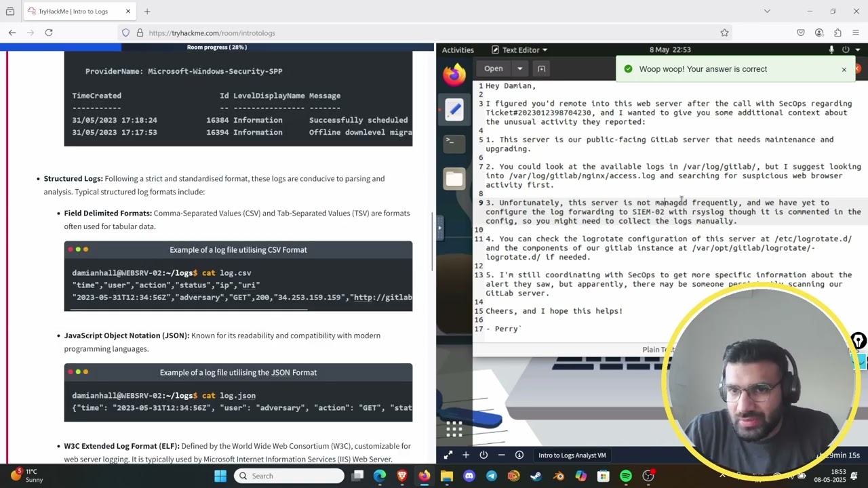
Task: Close the TryHackMe Intro to Logs tab
Action: pos(128,12)
